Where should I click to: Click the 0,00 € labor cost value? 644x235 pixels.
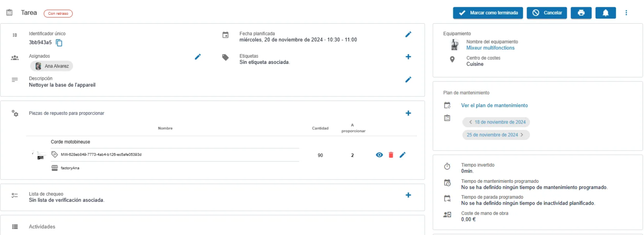[x=468, y=220]
